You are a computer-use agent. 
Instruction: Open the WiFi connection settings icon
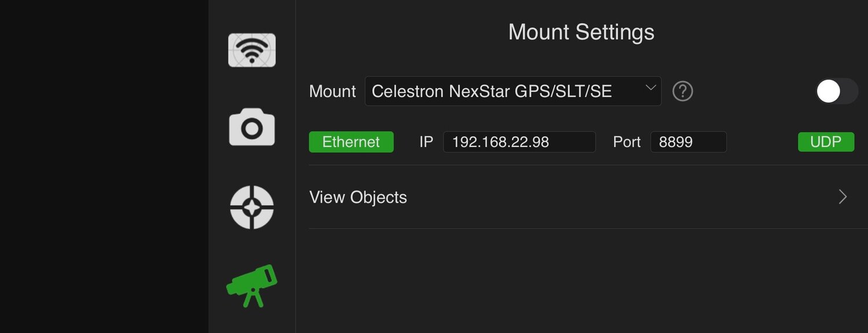coord(252,50)
